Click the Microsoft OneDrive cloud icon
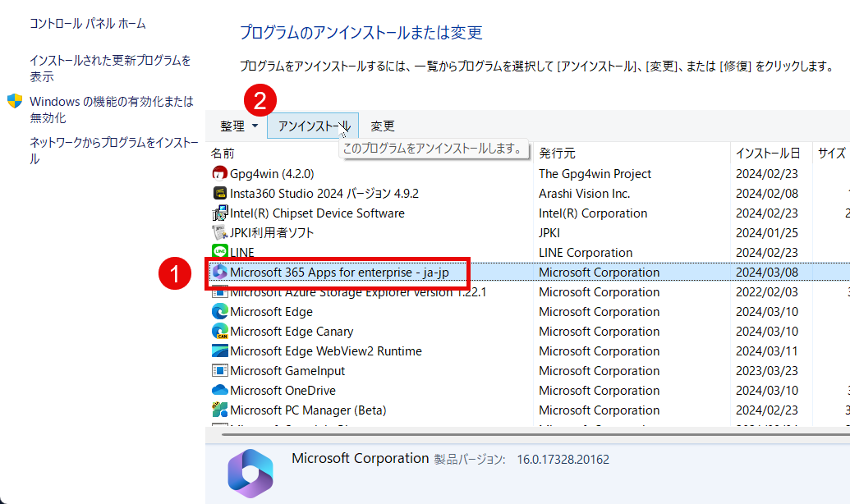 pyautogui.click(x=219, y=390)
